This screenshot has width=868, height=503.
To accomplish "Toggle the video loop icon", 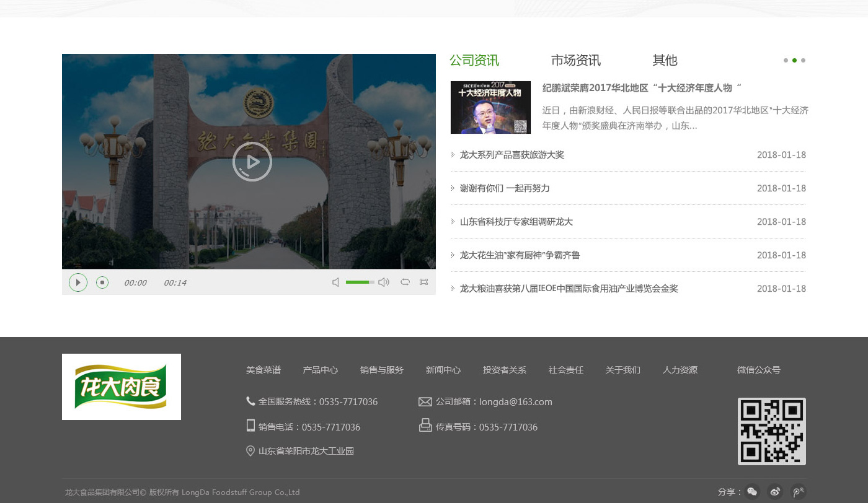I will point(405,282).
